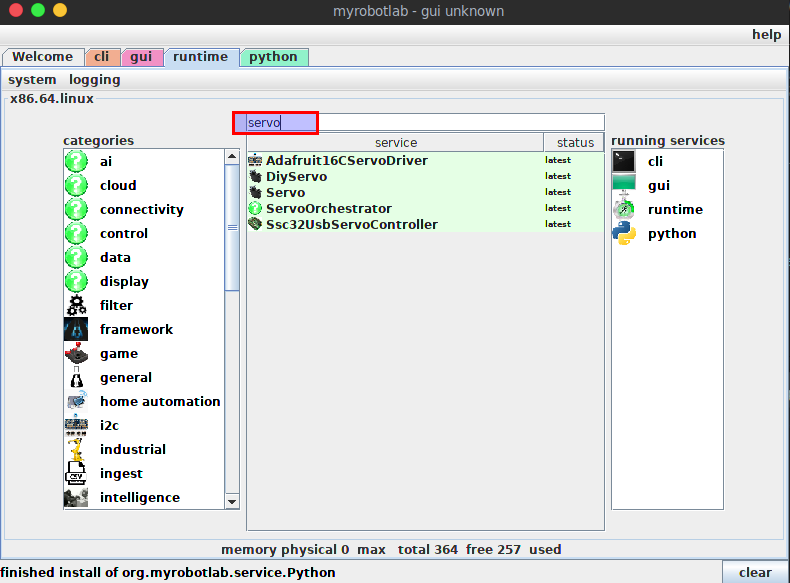
Task: Click the categories scrollbar up arrow
Action: 232,156
